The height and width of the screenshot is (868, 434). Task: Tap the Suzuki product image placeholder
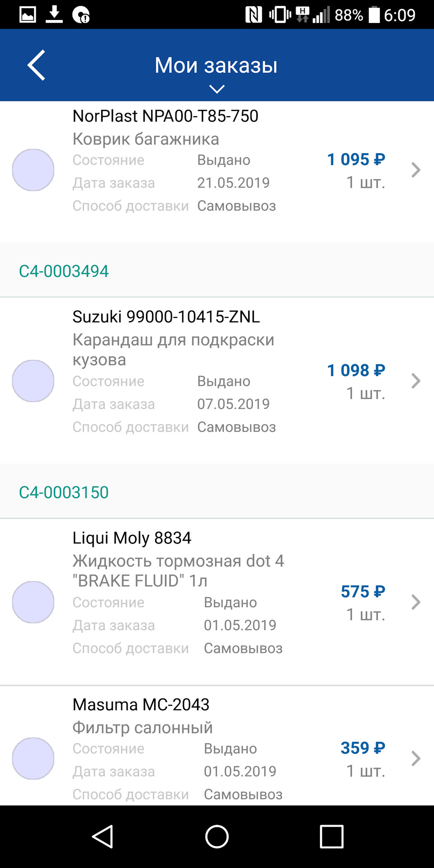[x=33, y=381]
